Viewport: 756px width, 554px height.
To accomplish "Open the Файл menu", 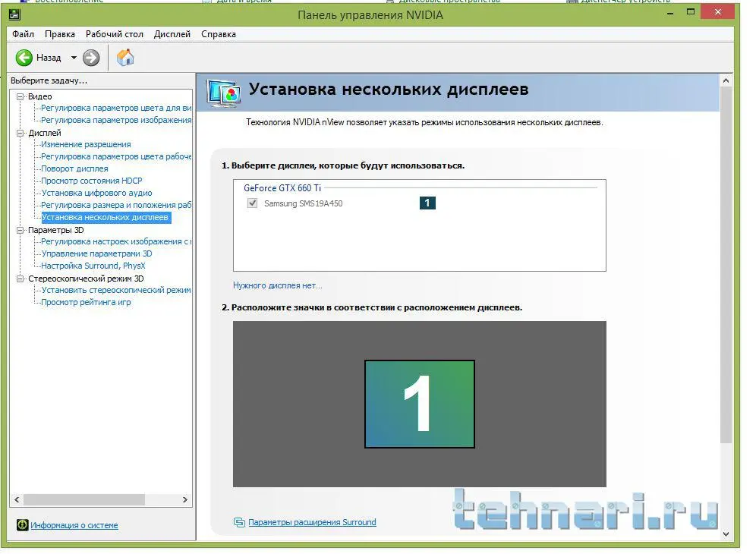I will (x=23, y=34).
